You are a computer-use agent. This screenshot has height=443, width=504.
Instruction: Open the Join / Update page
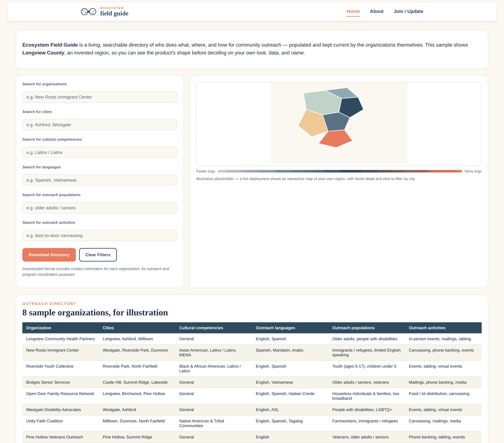click(408, 11)
